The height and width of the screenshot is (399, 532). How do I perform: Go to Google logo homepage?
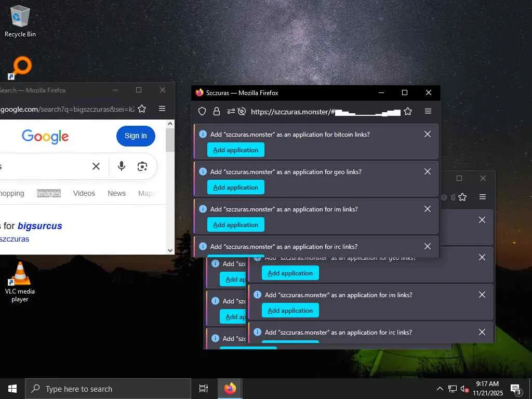tap(45, 137)
